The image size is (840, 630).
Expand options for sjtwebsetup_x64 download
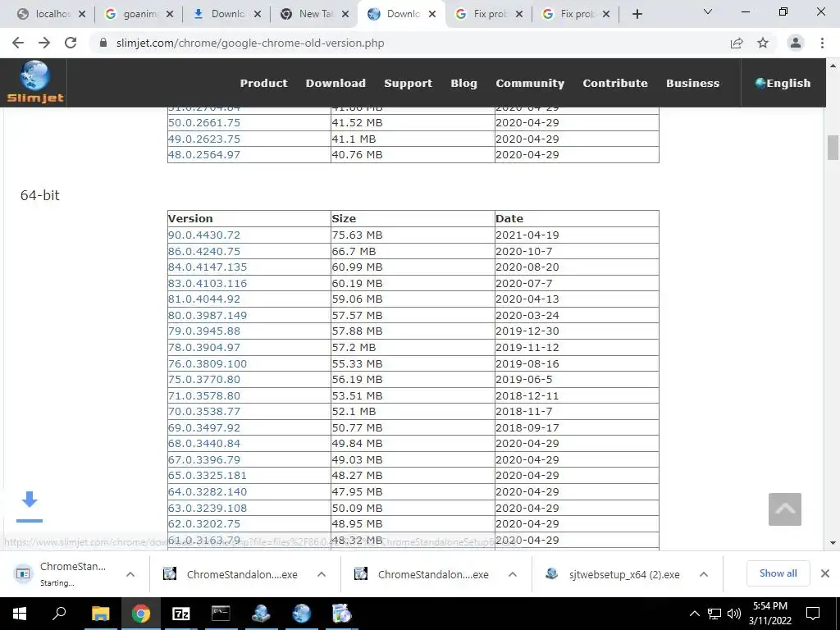tap(704, 574)
